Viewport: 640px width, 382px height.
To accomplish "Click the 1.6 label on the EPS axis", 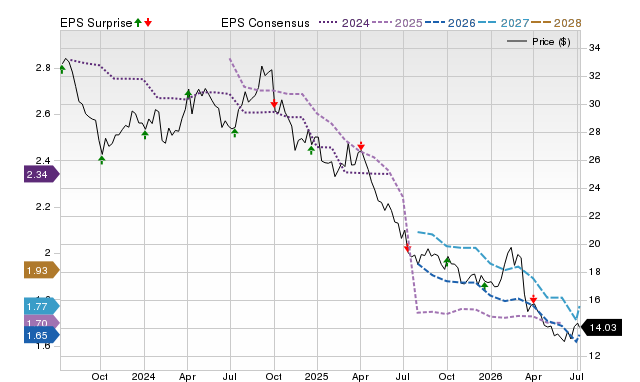I will tap(43, 346).
